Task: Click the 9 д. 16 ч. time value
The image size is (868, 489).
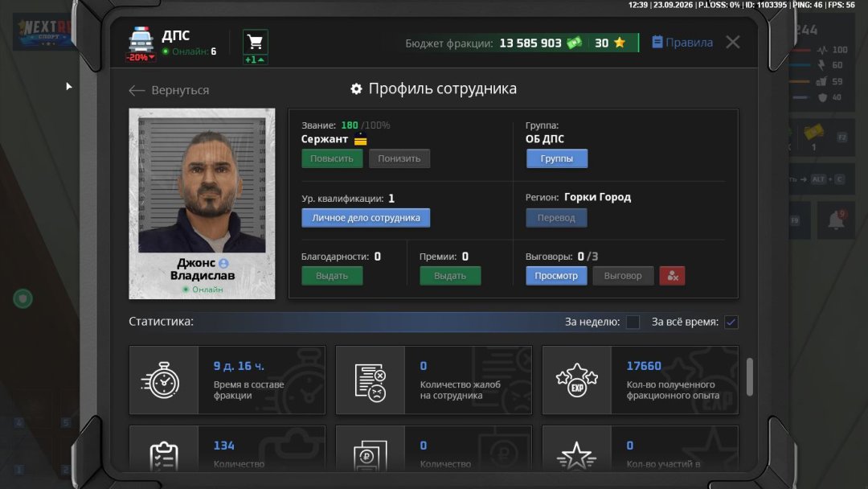Action: [x=240, y=366]
